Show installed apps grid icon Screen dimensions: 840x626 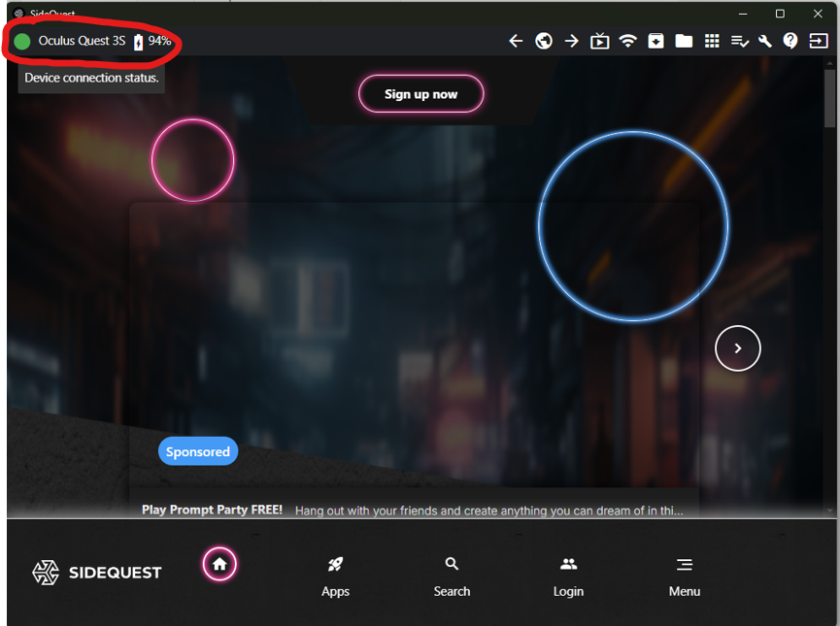pos(712,41)
